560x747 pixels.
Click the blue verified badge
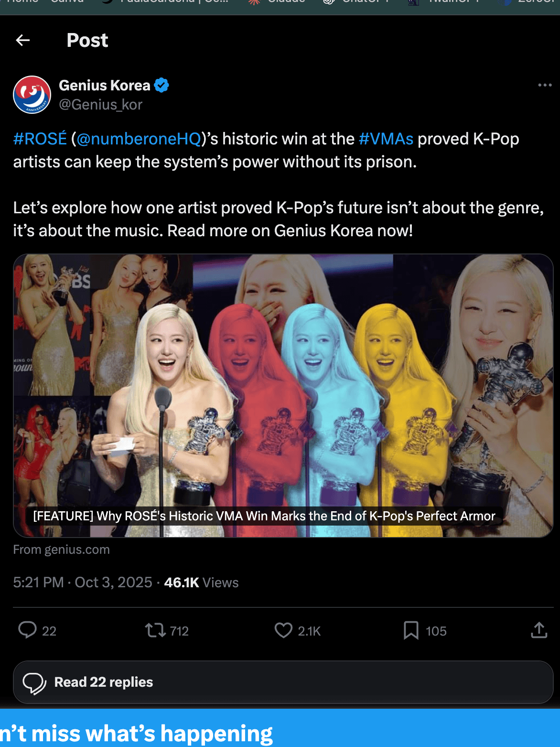[162, 86]
